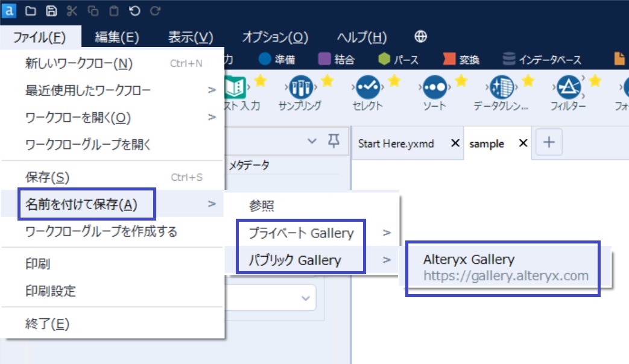Choose 参照 in save-as submenu

point(312,206)
